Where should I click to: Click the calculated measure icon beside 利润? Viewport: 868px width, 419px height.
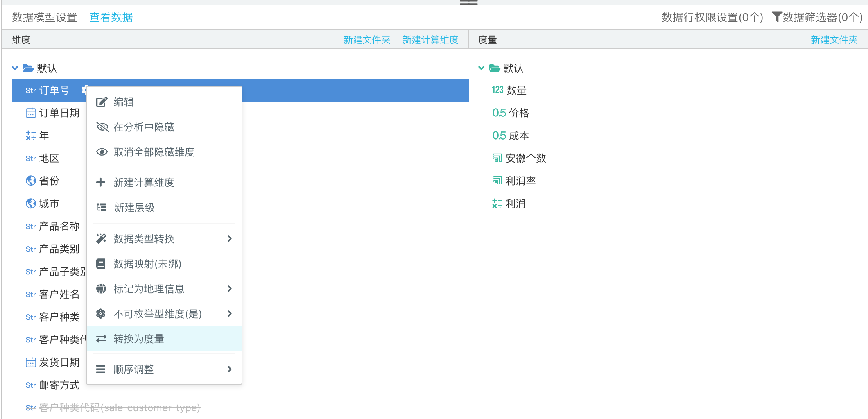pyautogui.click(x=497, y=204)
